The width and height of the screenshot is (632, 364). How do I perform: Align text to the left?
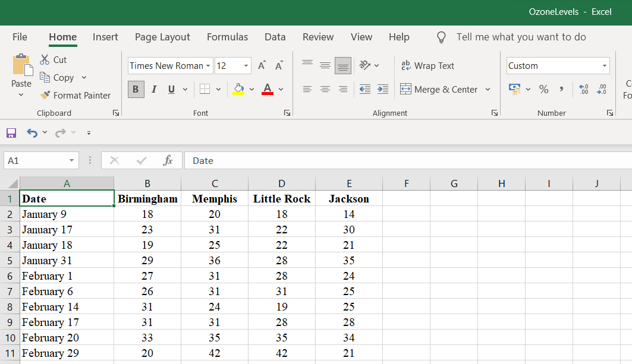tap(307, 89)
